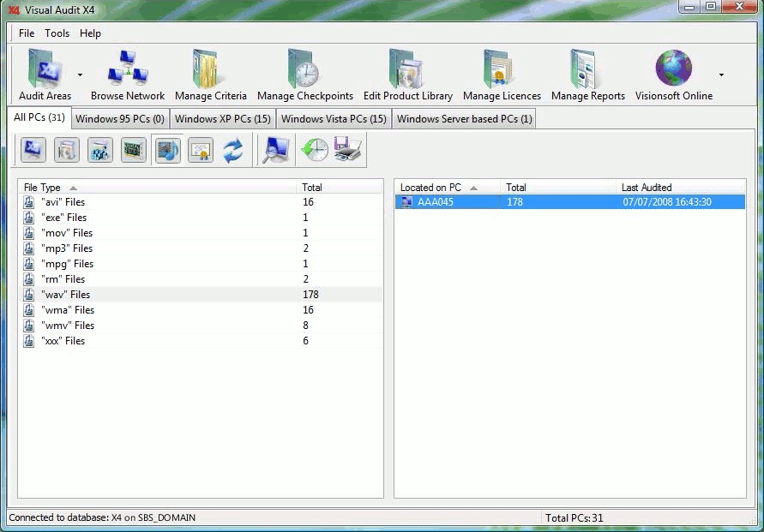Minimize the Visual Audit X4 window

tap(689, 6)
